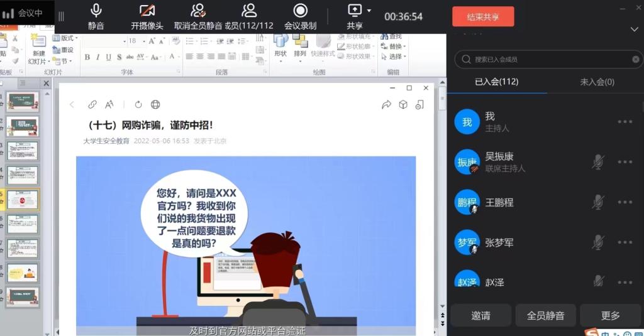Viewport: 644px width, 336px height.
Task: Open more options for 吴振康
Action: point(625,162)
